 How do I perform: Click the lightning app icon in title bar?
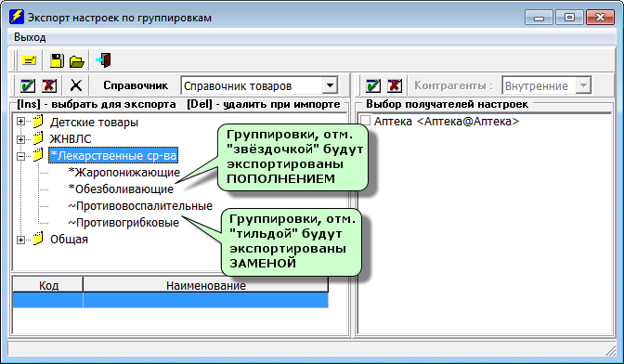coord(17,17)
